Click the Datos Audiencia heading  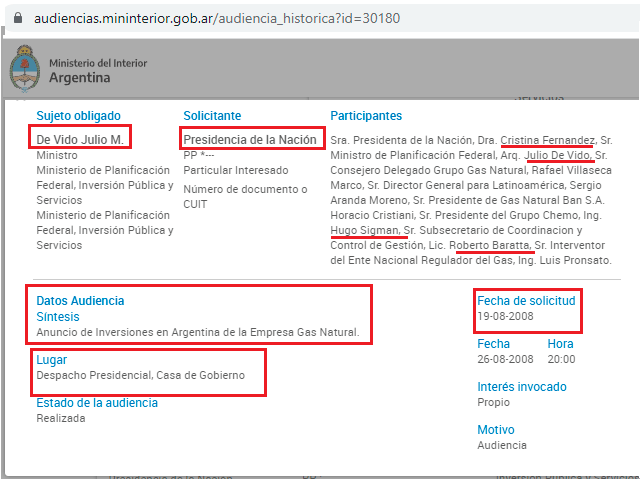80,301
